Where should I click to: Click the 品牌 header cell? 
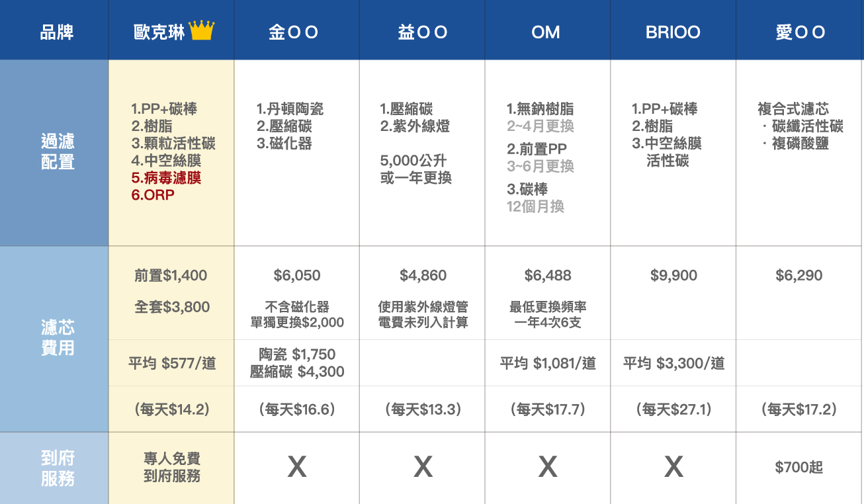57,32
